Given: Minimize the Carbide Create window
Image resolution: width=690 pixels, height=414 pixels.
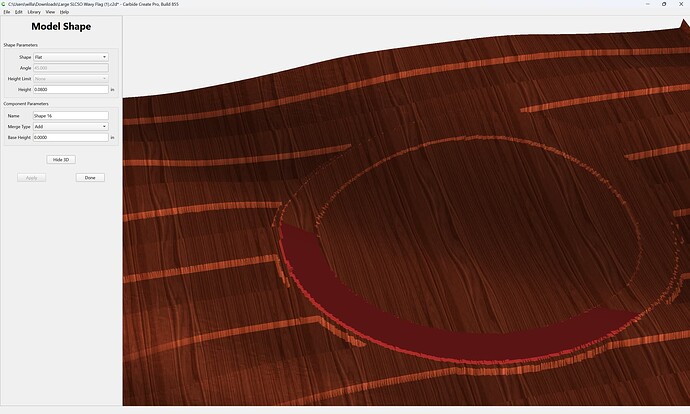Looking at the screenshot, I should (x=647, y=4).
